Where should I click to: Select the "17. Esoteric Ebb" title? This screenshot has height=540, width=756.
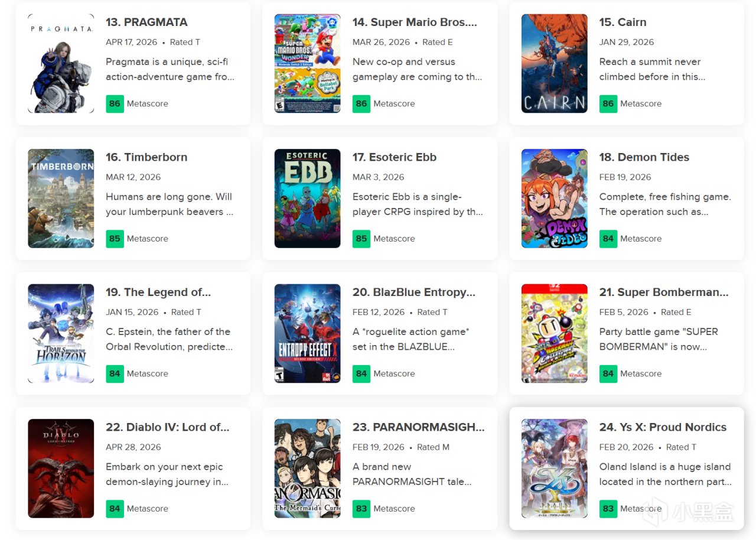click(395, 157)
